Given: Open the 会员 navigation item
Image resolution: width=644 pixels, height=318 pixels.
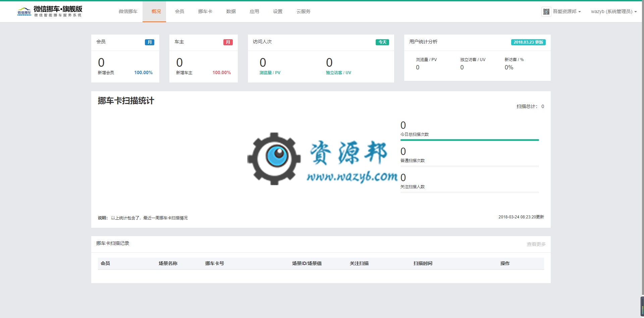Looking at the screenshot, I should coord(179,11).
